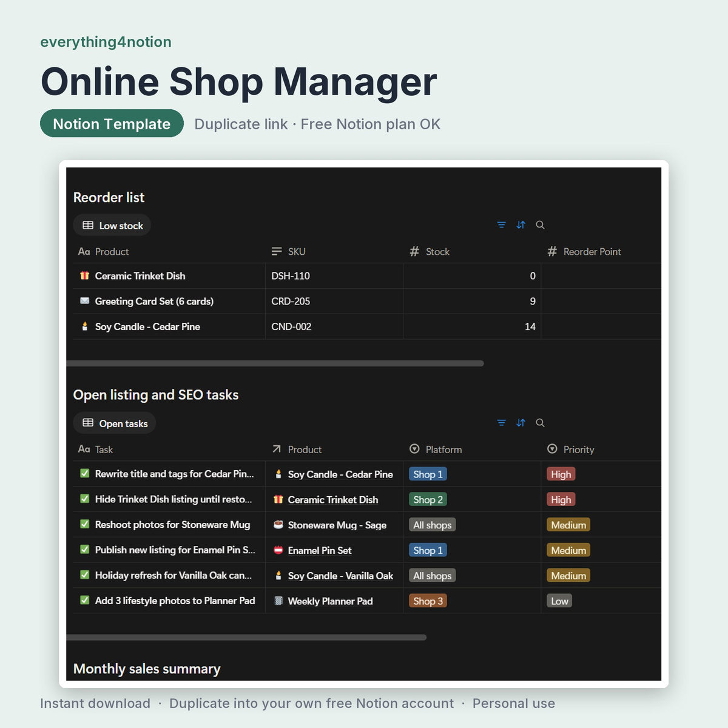
Task: Open Ceramic Trinket Dish product link in tasks
Action: [333, 499]
